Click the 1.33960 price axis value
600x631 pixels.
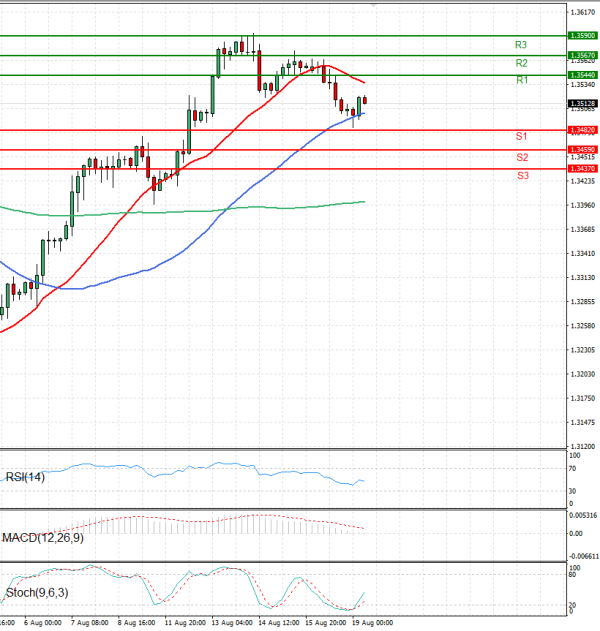[x=583, y=206]
